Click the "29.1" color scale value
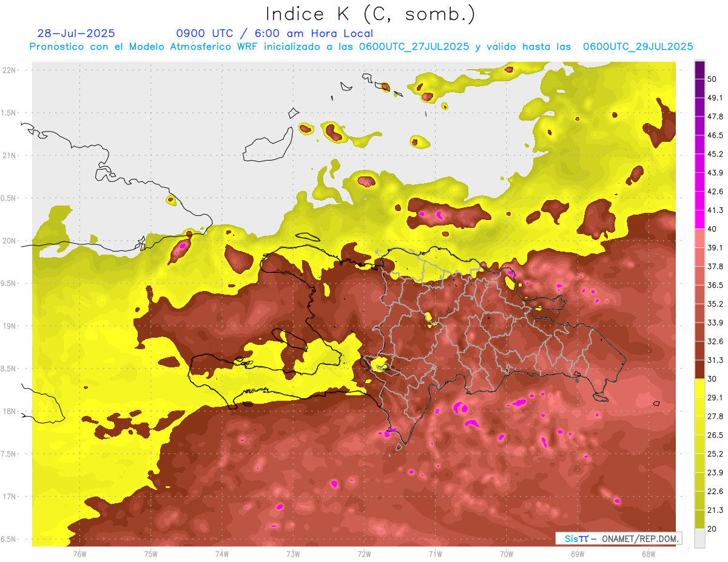Image resolution: width=728 pixels, height=562 pixels. click(715, 397)
